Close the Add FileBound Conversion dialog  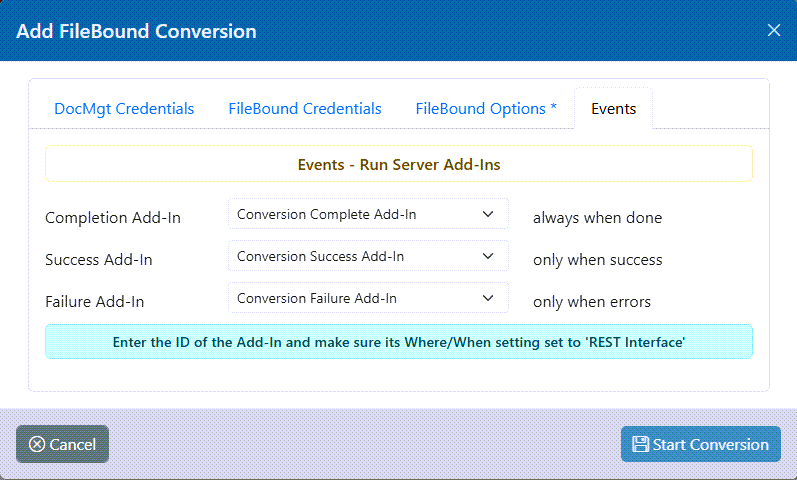tap(773, 30)
